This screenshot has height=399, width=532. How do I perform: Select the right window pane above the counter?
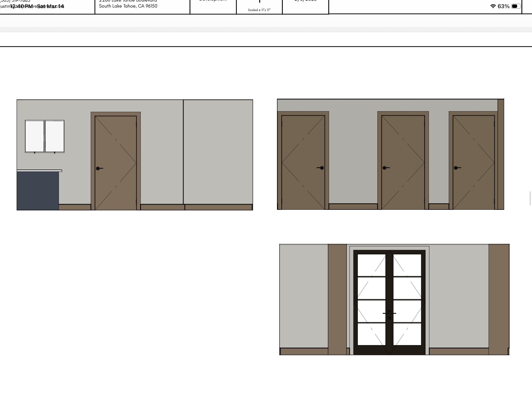(55, 136)
